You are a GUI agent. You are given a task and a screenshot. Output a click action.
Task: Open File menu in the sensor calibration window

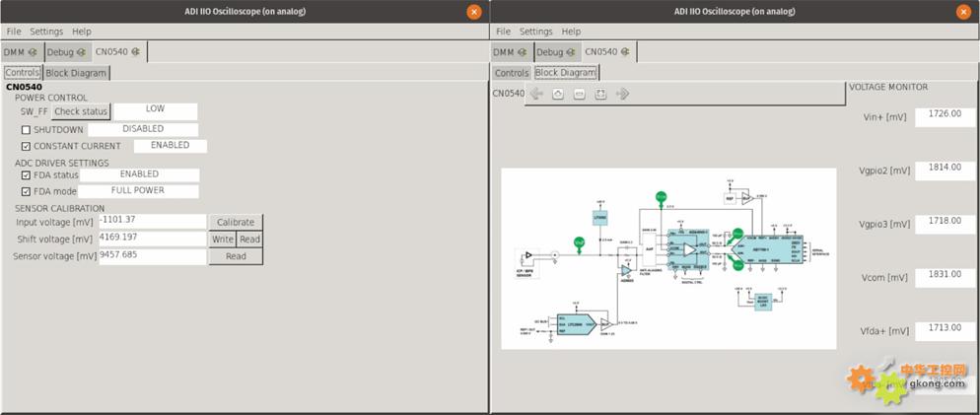pyautogui.click(x=14, y=32)
